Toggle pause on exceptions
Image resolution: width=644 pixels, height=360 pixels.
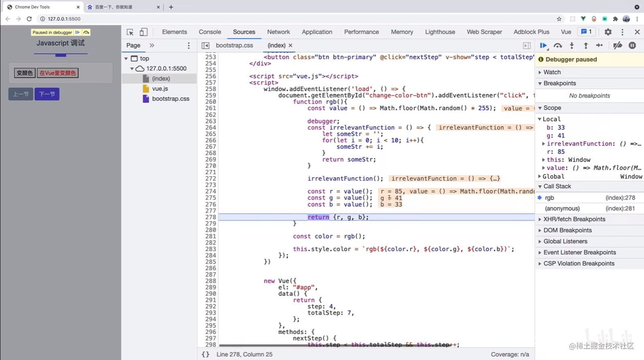[x=632, y=45]
